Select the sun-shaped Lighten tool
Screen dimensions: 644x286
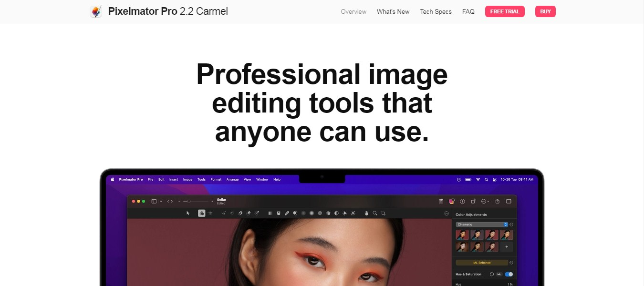click(344, 213)
